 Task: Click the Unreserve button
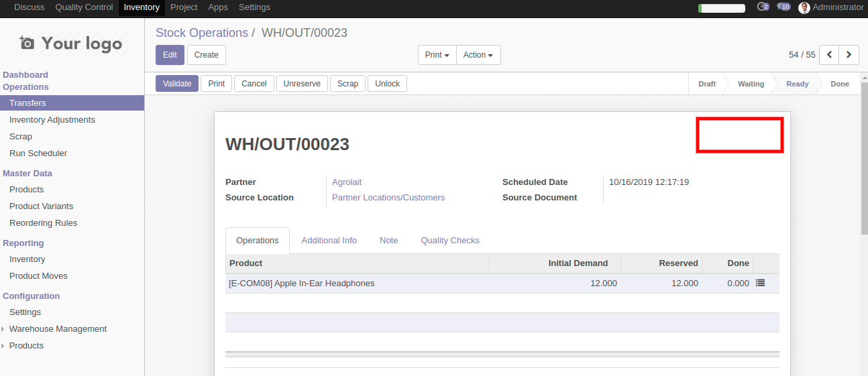[x=302, y=84]
